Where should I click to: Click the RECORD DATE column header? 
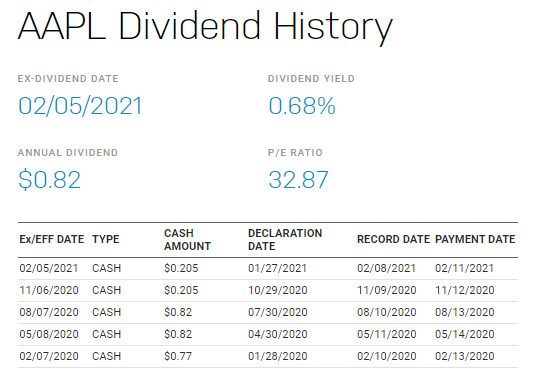coord(394,239)
